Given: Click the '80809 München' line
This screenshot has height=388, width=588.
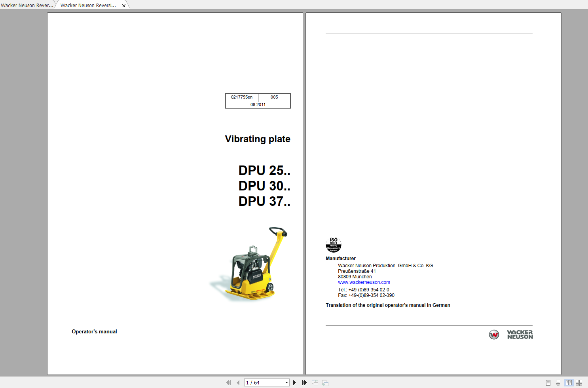Looking at the screenshot, I should (355, 277).
